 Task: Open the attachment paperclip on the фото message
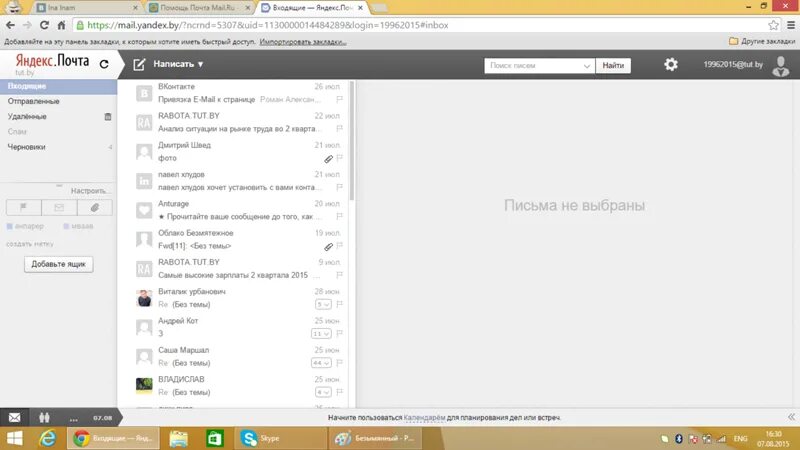point(329,159)
